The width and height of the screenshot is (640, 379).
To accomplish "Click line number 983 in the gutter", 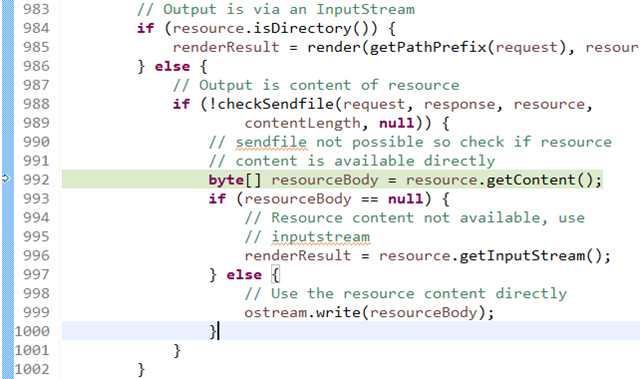I will click(36, 9).
